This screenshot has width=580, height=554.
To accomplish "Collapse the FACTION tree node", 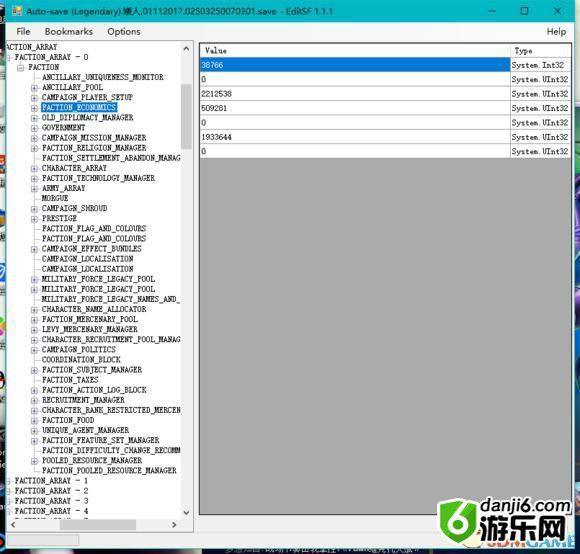I will coord(21,67).
